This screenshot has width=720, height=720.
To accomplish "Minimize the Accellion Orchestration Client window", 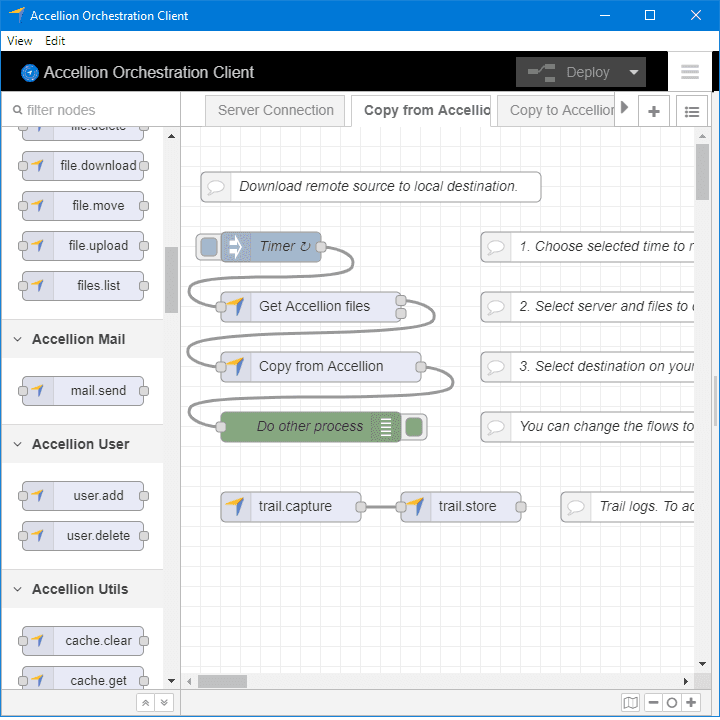I will [x=605, y=15].
